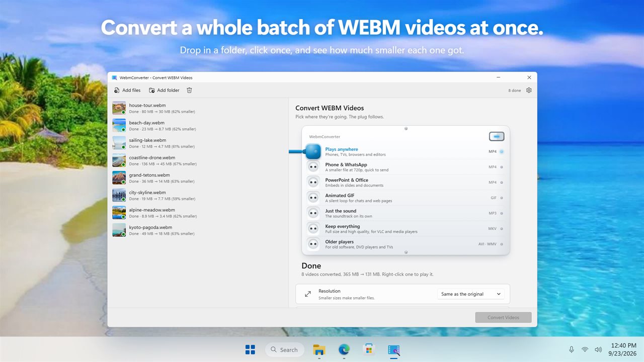
Task: Click the file name city-skyline.webm
Action: [x=147, y=193]
